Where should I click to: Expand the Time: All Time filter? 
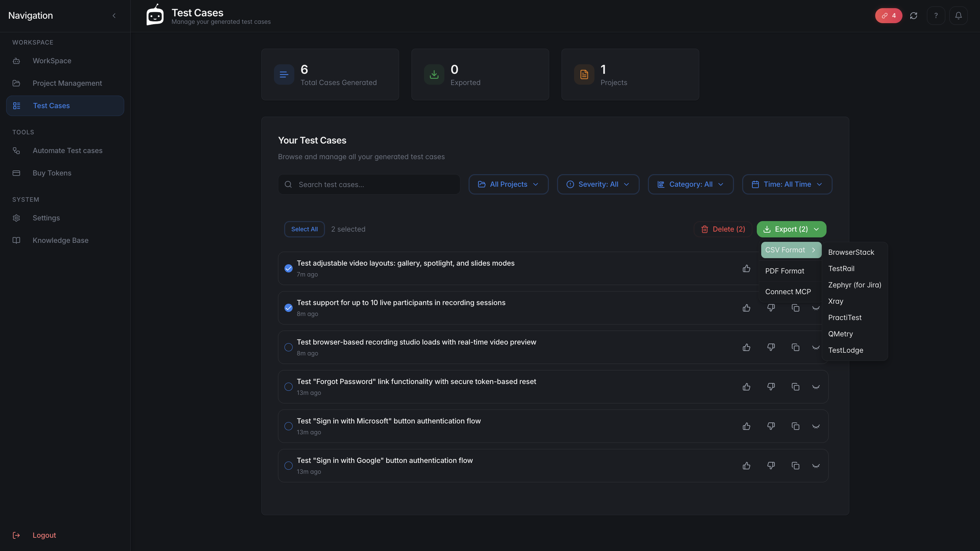click(x=787, y=184)
